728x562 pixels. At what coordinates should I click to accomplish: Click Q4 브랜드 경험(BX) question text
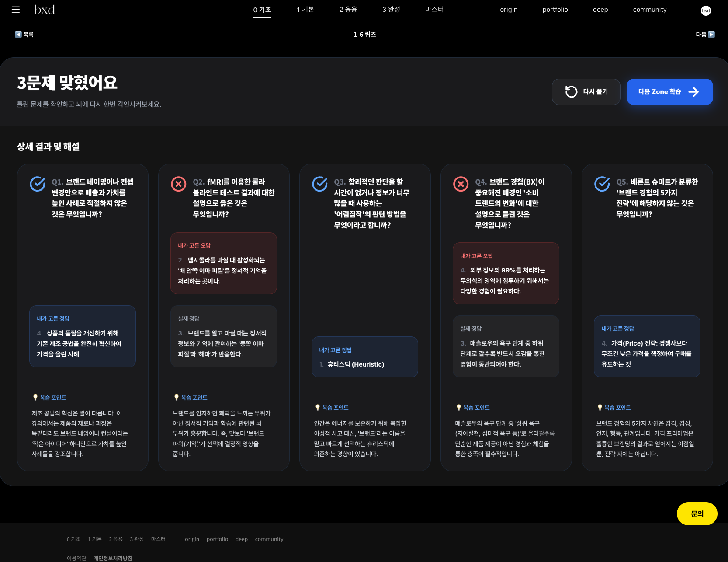coord(510,203)
